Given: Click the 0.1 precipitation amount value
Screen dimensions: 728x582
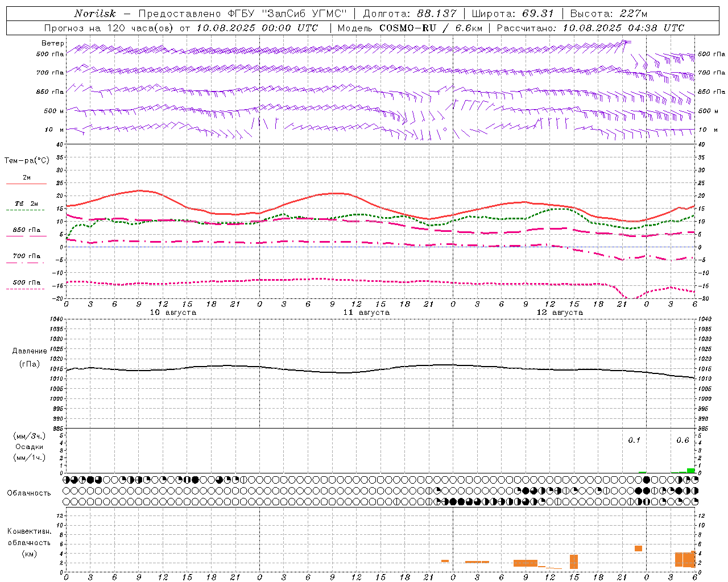Looking at the screenshot, I should pyautogui.click(x=634, y=440).
